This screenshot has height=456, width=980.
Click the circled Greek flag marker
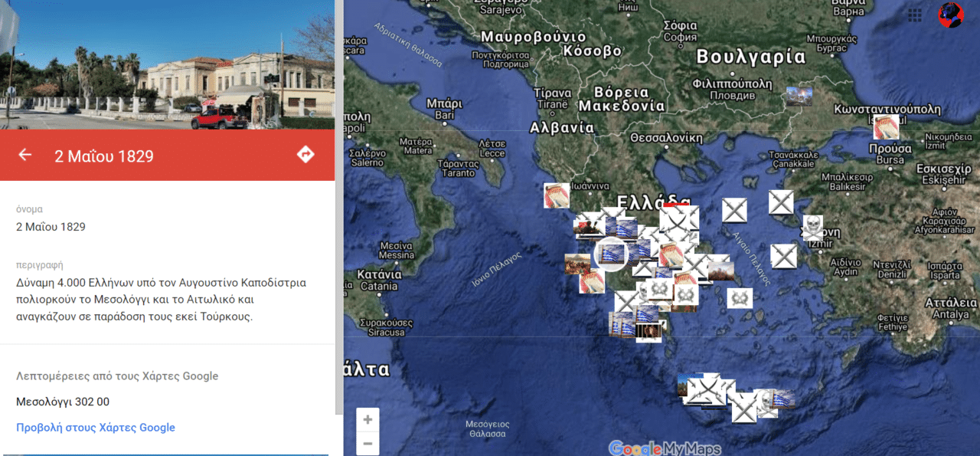pos(611,254)
